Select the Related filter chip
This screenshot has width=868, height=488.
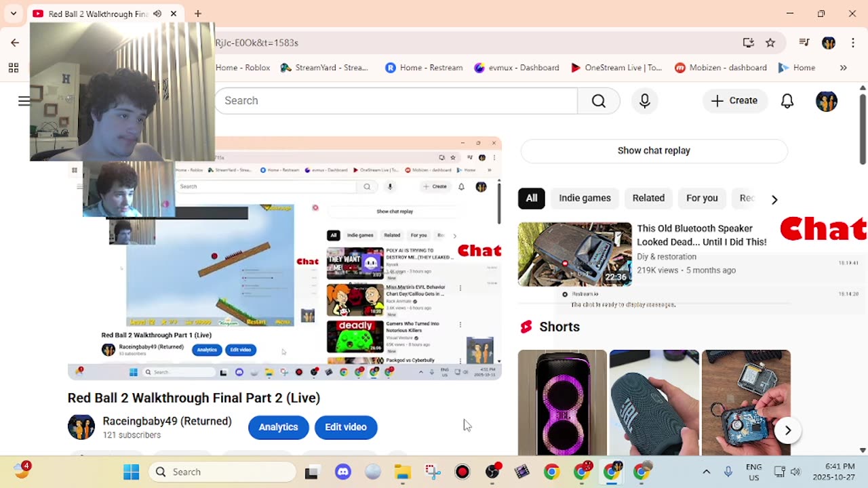pos(648,198)
